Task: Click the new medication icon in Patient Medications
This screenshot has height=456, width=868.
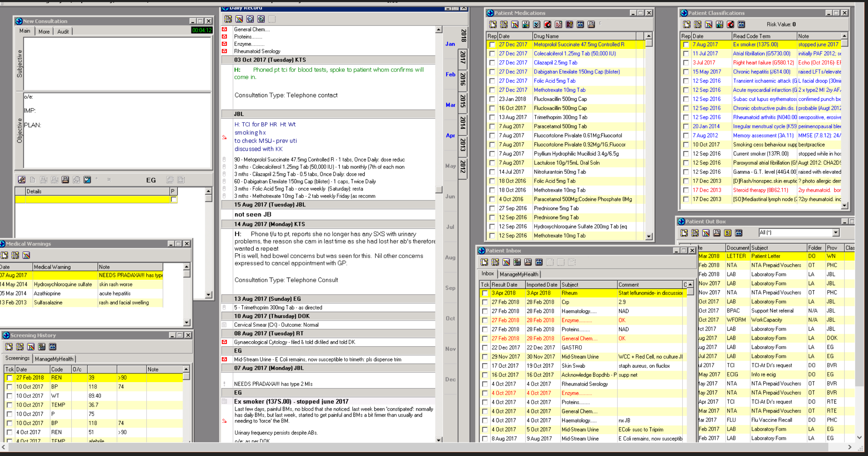Action: coord(493,24)
